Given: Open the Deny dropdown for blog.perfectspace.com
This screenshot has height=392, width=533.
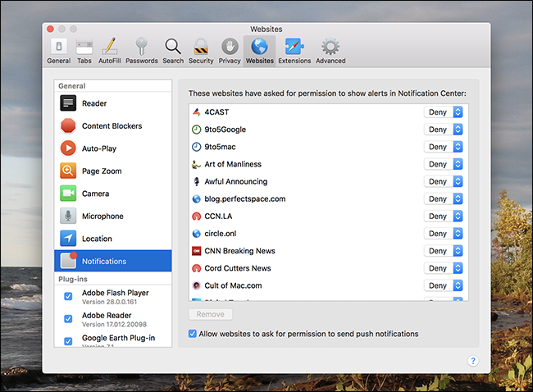Looking at the screenshot, I should coord(444,198).
